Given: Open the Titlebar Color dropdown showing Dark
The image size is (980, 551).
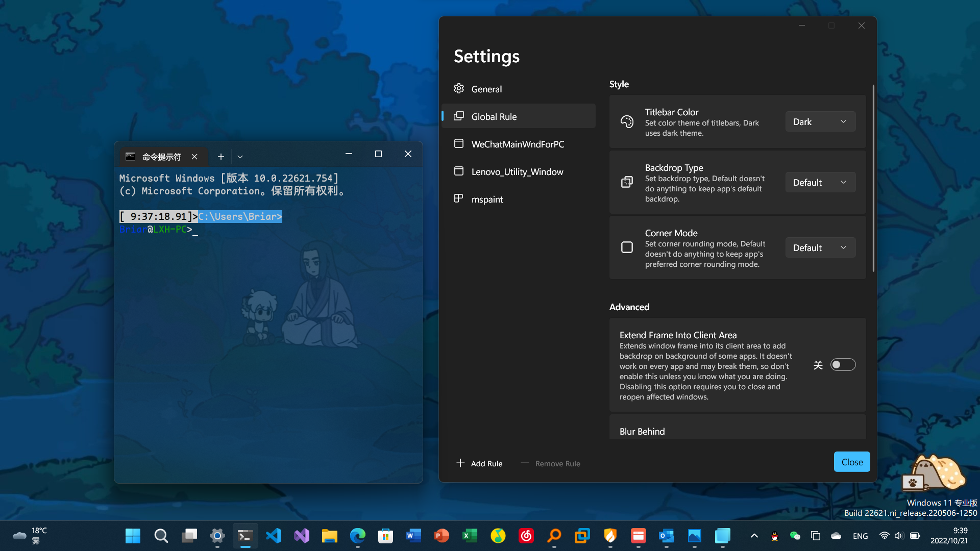Looking at the screenshot, I should pos(820,121).
